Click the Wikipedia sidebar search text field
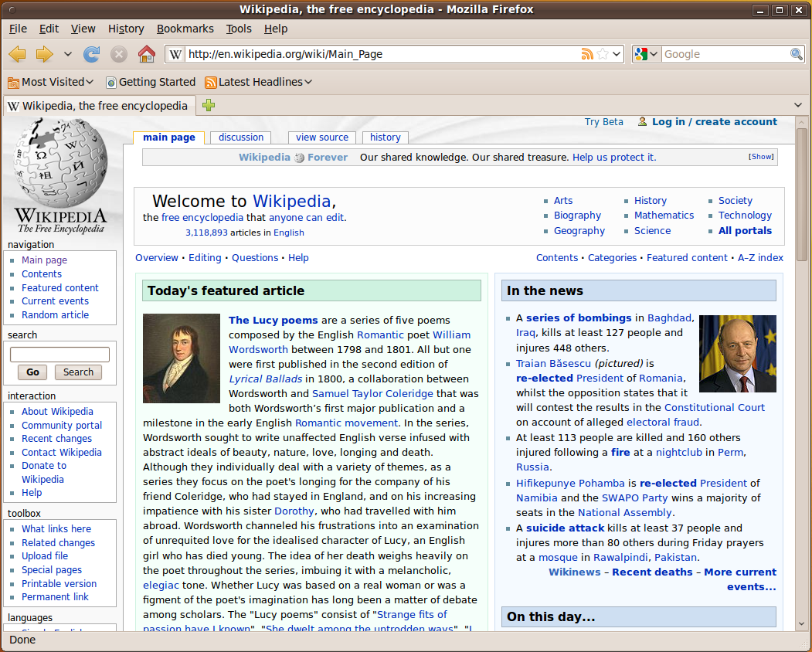The image size is (812, 652). point(59,355)
